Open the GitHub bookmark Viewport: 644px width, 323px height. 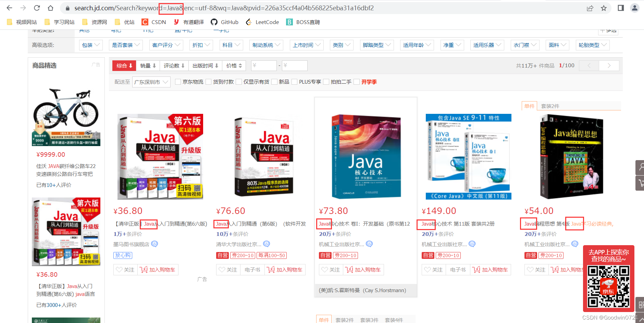click(225, 22)
